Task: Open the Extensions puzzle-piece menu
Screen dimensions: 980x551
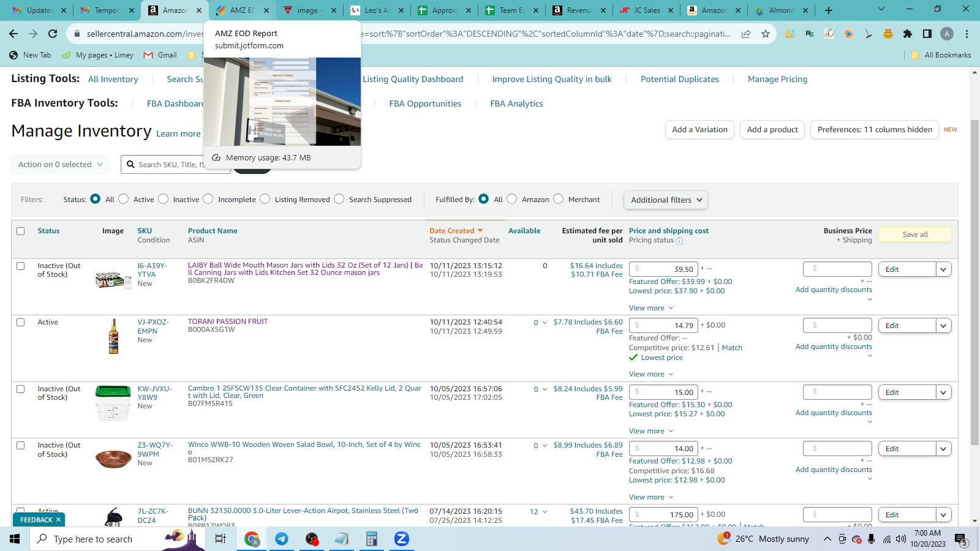Action: pyautogui.click(x=908, y=34)
